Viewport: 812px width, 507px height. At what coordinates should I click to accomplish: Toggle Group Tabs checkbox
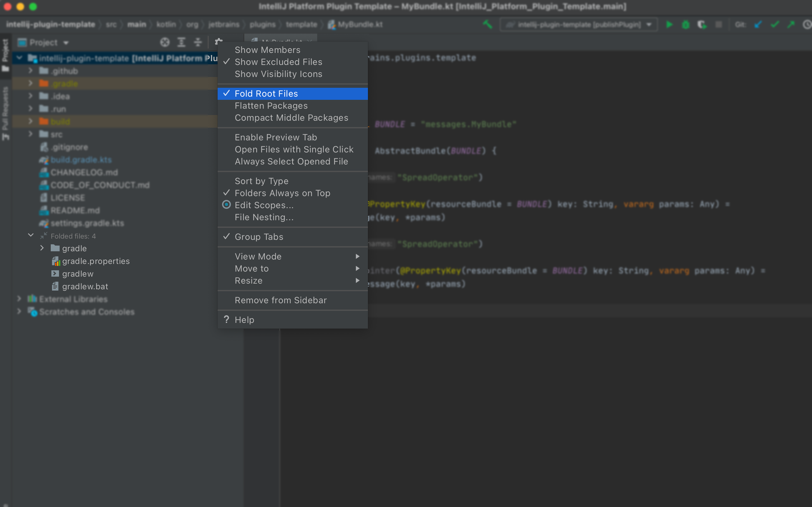click(x=259, y=237)
